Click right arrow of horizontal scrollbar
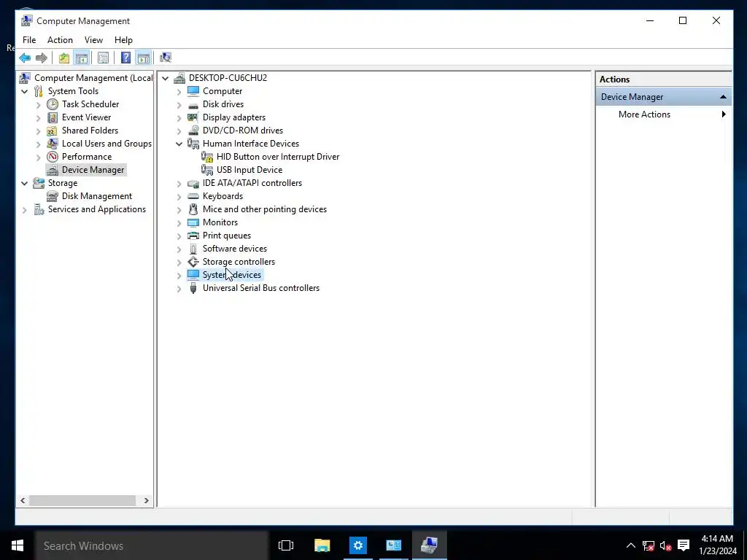Image resolution: width=747 pixels, height=560 pixels. pos(146,500)
